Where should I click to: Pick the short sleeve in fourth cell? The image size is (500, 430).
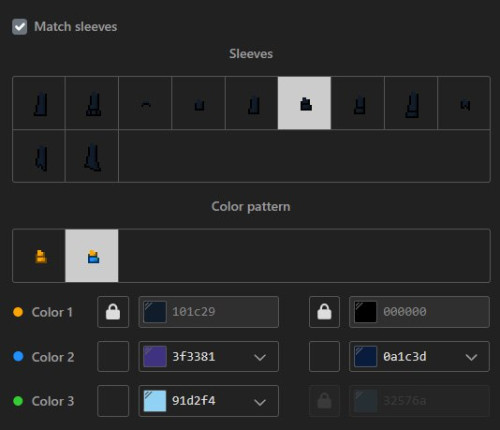[x=199, y=103]
